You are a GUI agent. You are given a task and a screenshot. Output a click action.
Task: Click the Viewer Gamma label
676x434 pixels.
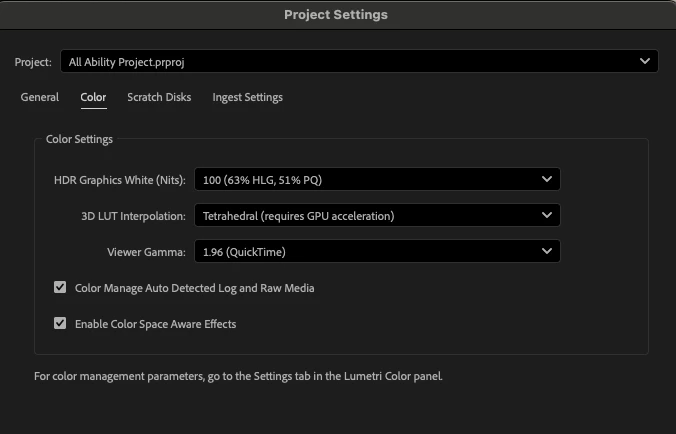(x=146, y=251)
